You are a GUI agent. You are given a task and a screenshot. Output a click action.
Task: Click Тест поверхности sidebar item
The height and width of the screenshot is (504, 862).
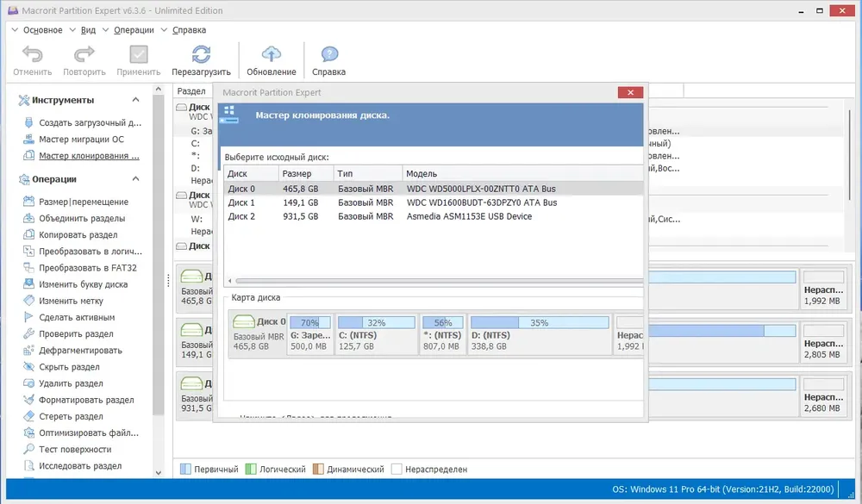click(x=75, y=449)
